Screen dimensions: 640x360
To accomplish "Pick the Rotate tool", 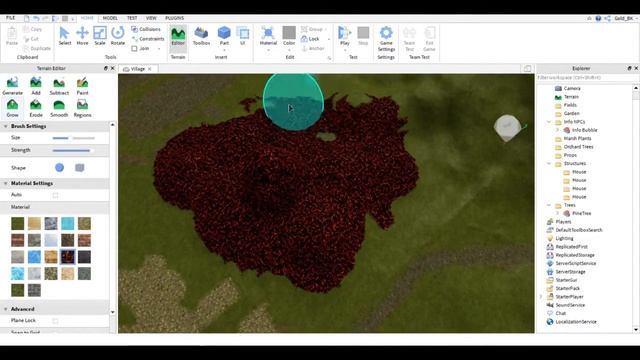I will tap(118, 36).
